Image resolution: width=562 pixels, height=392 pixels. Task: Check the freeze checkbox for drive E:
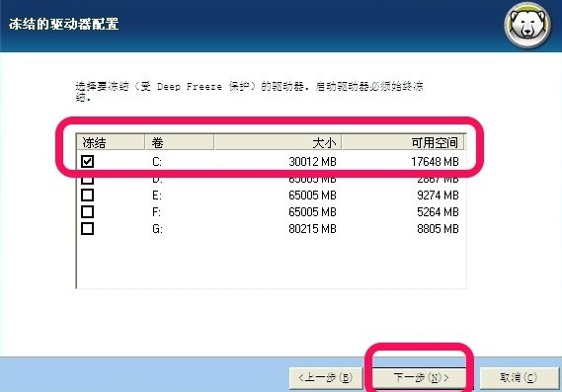tap(88, 195)
